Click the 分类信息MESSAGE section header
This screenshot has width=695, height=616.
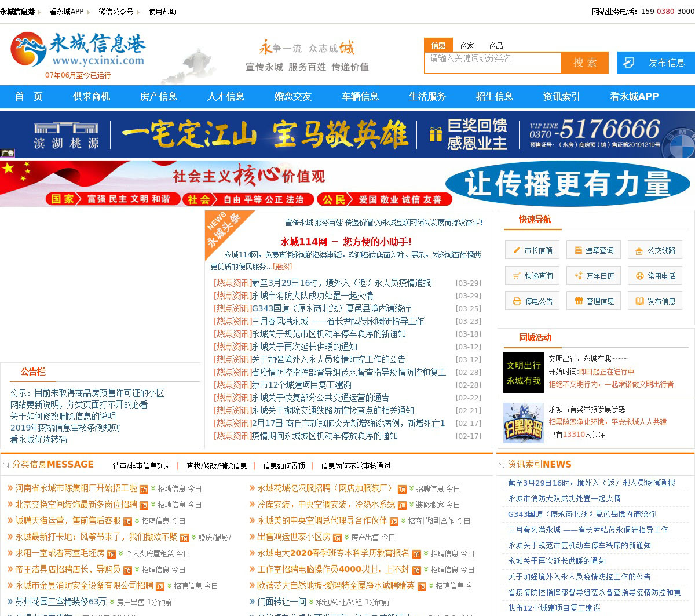click(53, 465)
